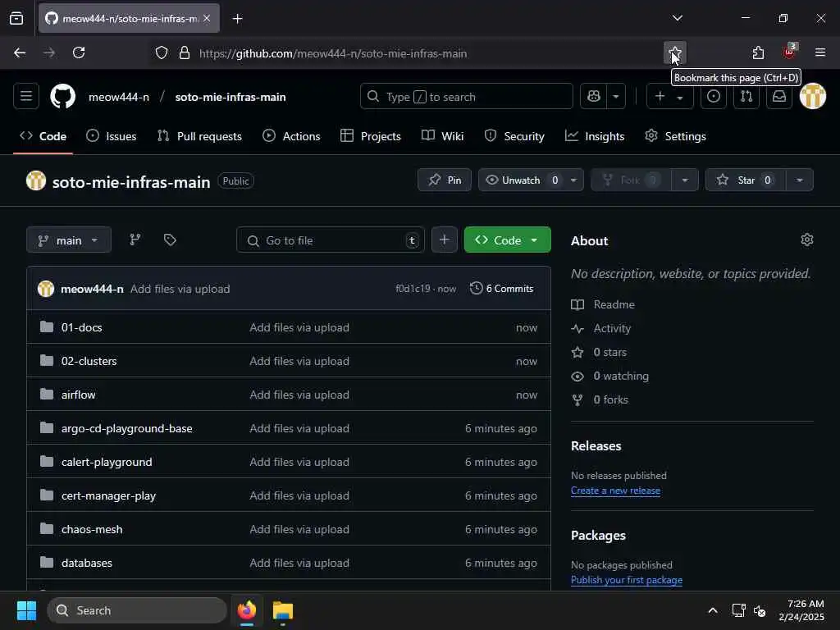Open the Unwatch options dropdown arrow
The width and height of the screenshot is (840, 630).
573,180
